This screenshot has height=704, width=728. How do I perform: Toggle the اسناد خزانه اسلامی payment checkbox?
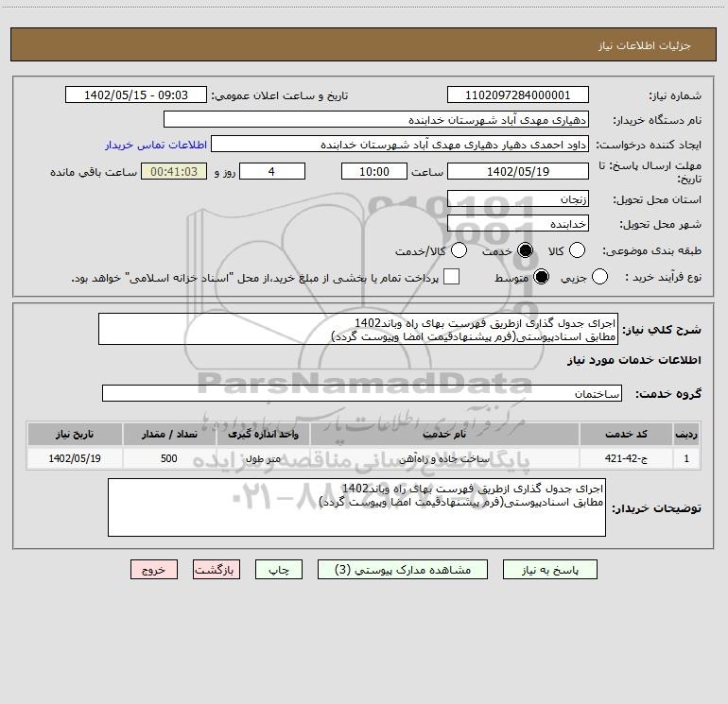(451, 277)
